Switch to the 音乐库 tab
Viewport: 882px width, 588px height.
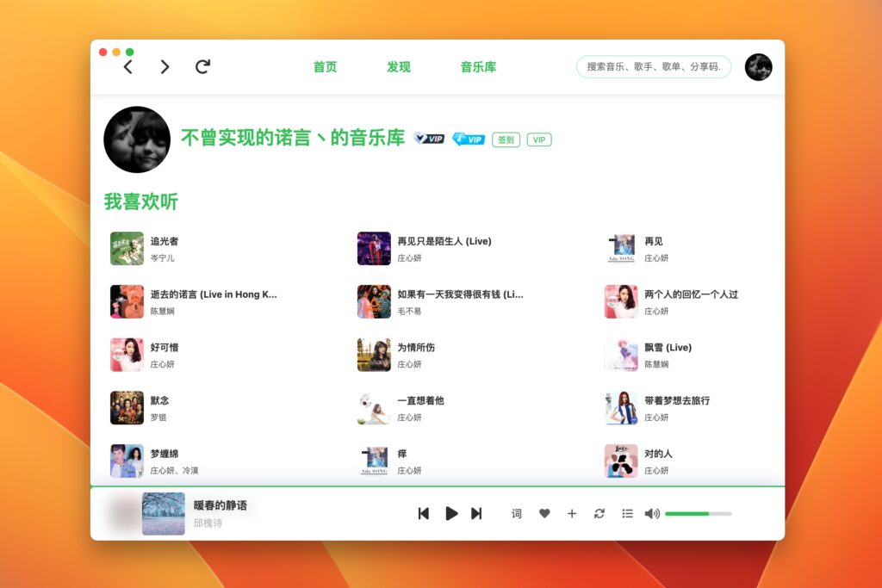tap(478, 66)
